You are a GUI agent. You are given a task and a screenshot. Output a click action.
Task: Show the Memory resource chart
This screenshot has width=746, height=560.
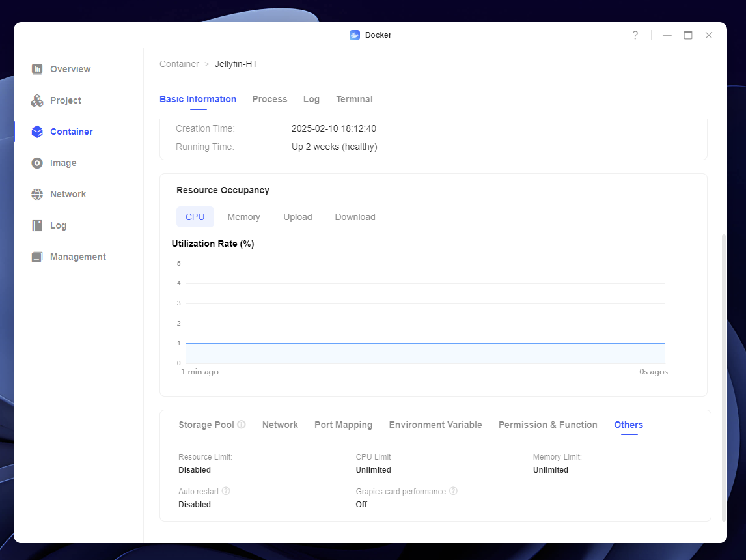243,217
